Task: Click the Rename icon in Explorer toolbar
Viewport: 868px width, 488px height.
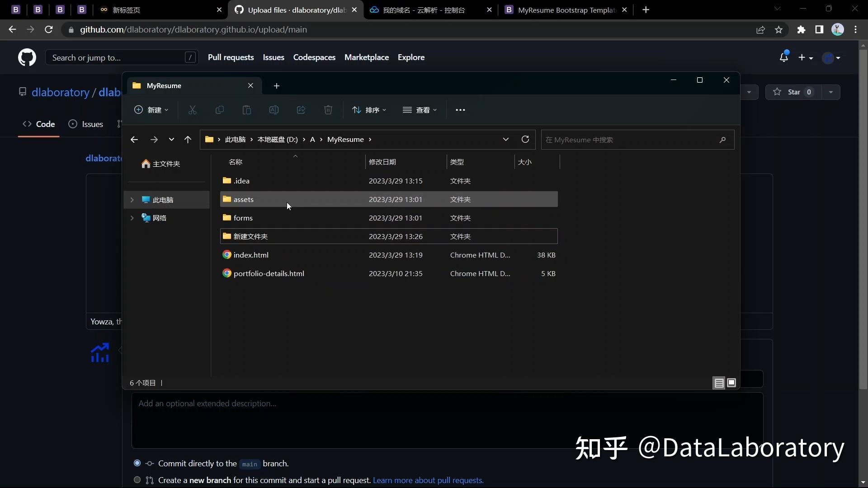Action: (274, 110)
